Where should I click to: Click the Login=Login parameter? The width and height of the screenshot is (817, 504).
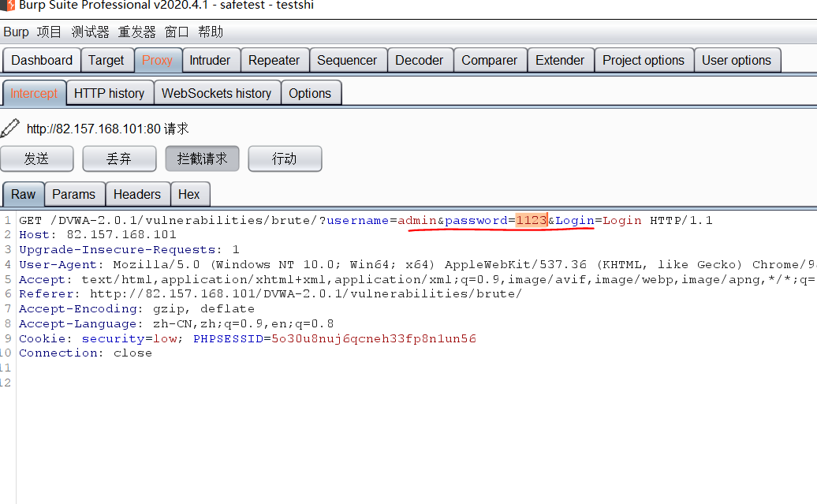(x=598, y=221)
